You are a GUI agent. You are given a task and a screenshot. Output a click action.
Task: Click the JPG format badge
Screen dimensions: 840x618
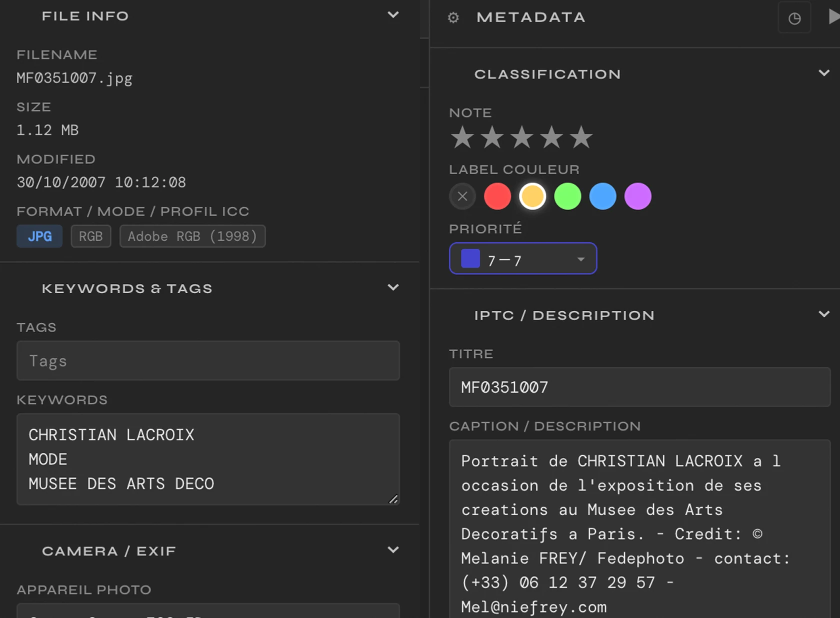pyautogui.click(x=39, y=236)
